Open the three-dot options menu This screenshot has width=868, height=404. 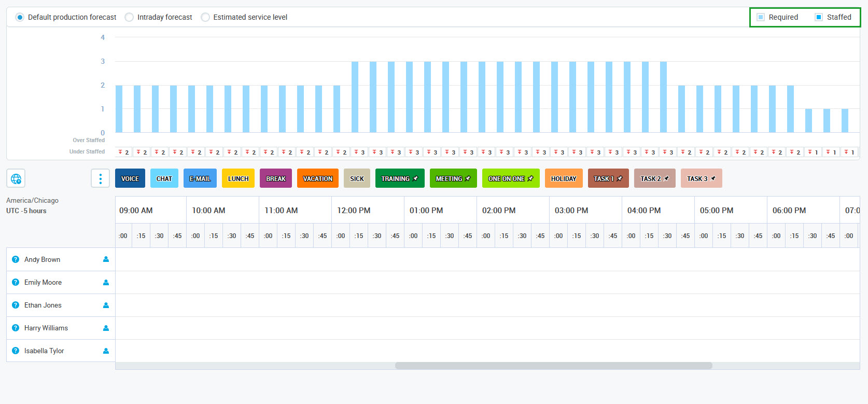tap(100, 178)
